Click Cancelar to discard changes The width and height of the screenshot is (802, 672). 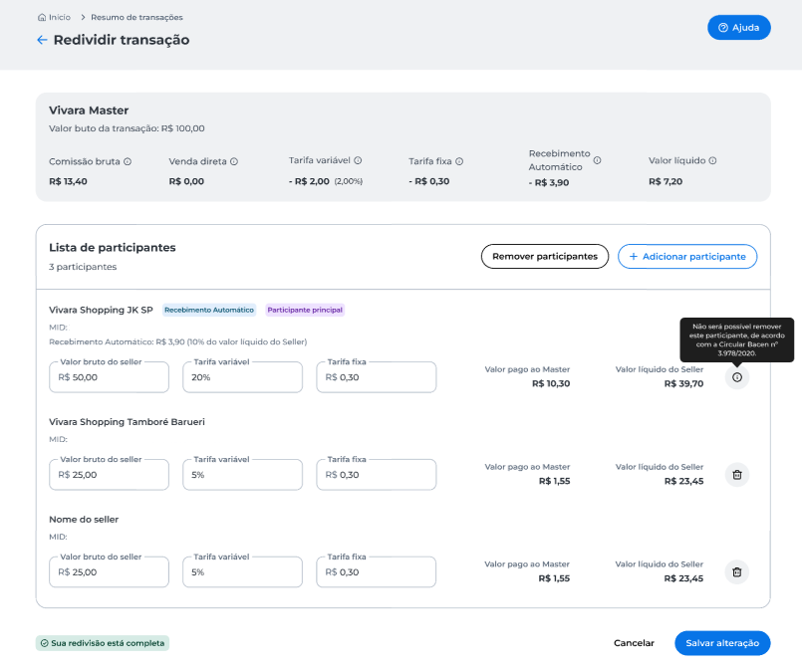pos(634,643)
